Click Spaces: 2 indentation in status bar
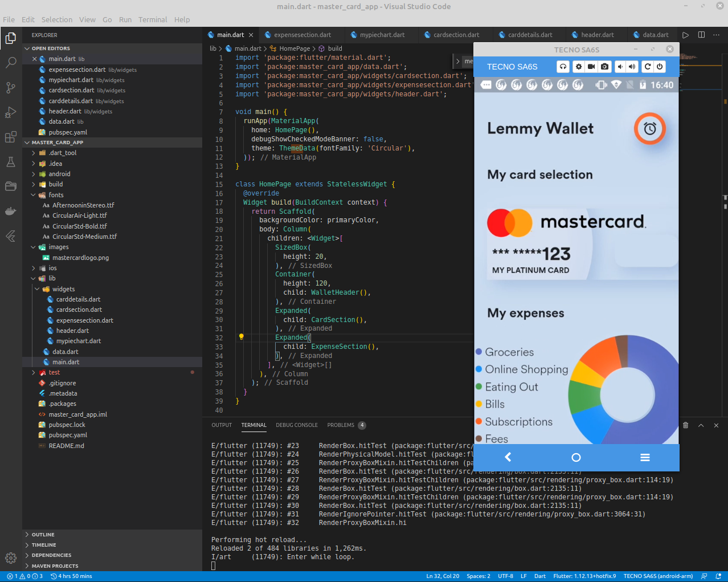 (478, 576)
